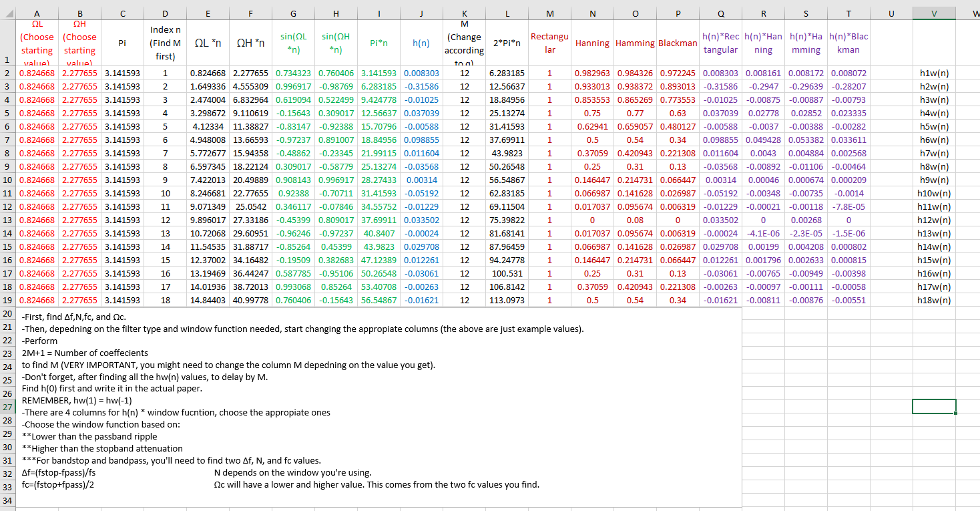This screenshot has height=511, width=980.
Task: Select the h(n) header cell in column J
Action: click(421, 42)
